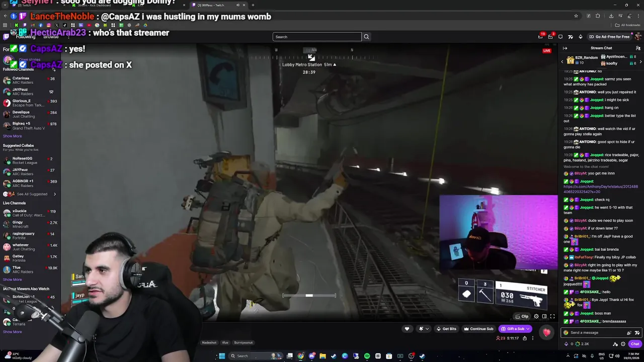The width and height of the screenshot is (644, 362).
Task: Show next gift leaderboard entry arrow
Action: coord(640,61)
